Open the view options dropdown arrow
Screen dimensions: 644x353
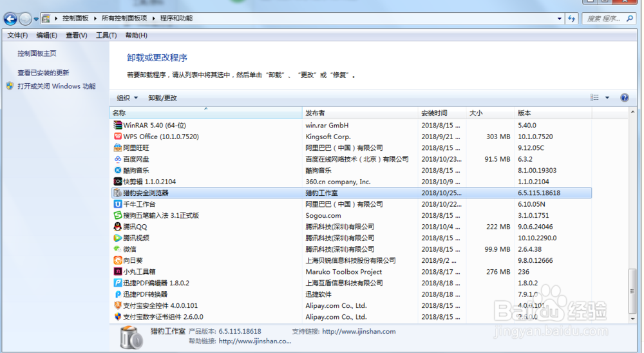(x=607, y=97)
